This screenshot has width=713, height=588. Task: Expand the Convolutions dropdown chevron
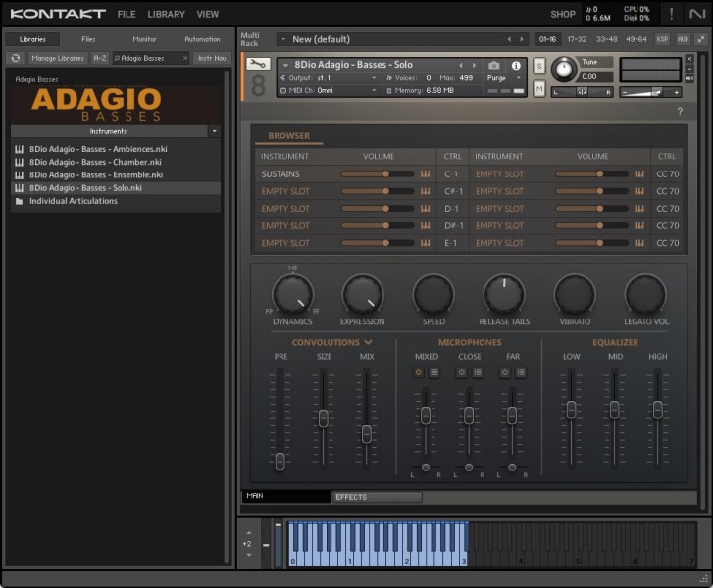point(368,342)
